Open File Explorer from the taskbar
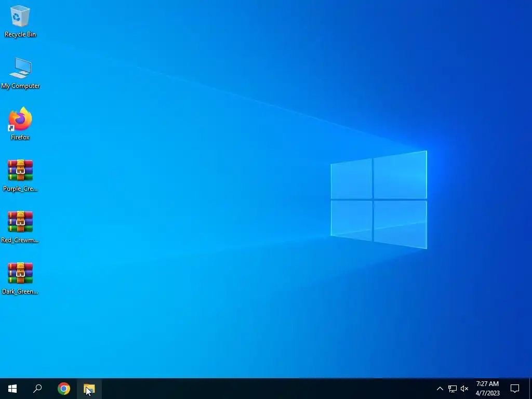Viewport: 532px width, 399px height. pos(89,389)
